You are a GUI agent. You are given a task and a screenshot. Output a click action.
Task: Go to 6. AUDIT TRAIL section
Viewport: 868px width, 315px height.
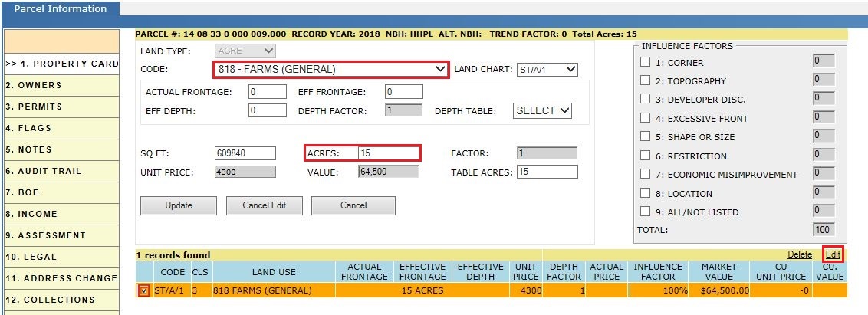click(x=61, y=171)
